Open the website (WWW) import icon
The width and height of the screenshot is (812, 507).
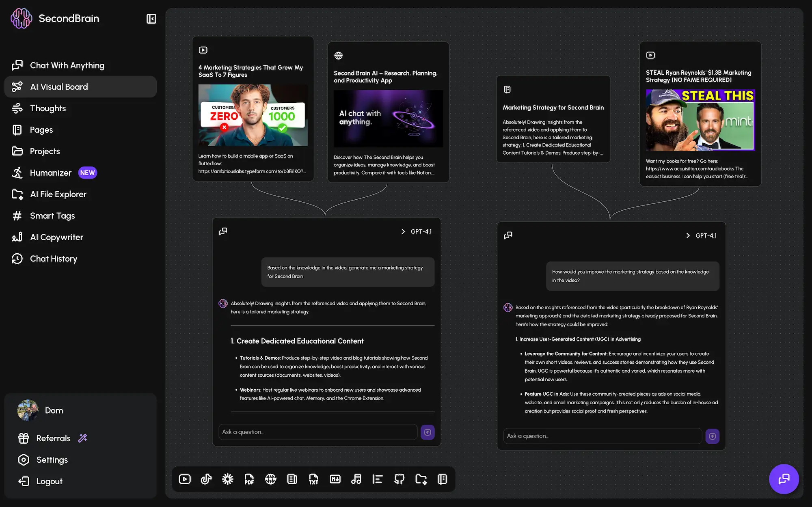pyautogui.click(x=270, y=479)
